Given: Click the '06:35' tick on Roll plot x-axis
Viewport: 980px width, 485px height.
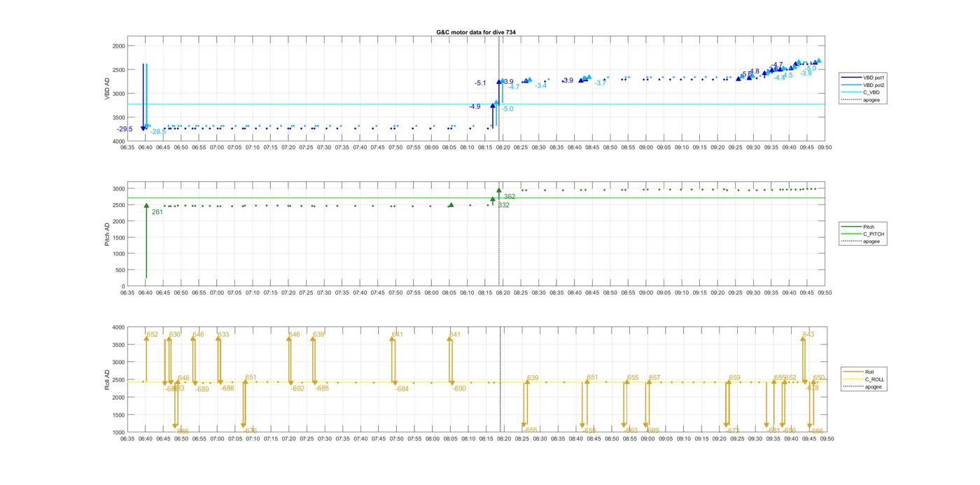Looking at the screenshot, I should pyautogui.click(x=127, y=440).
